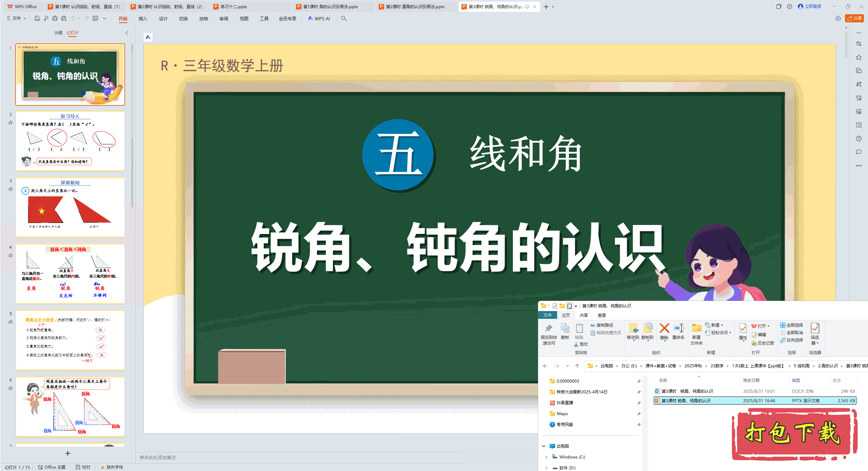
Task: Open the 缺失字体 warning in status bar
Action: tap(112, 467)
